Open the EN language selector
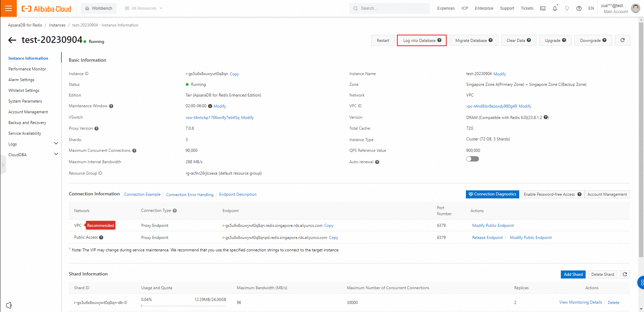 tap(591, 8)
